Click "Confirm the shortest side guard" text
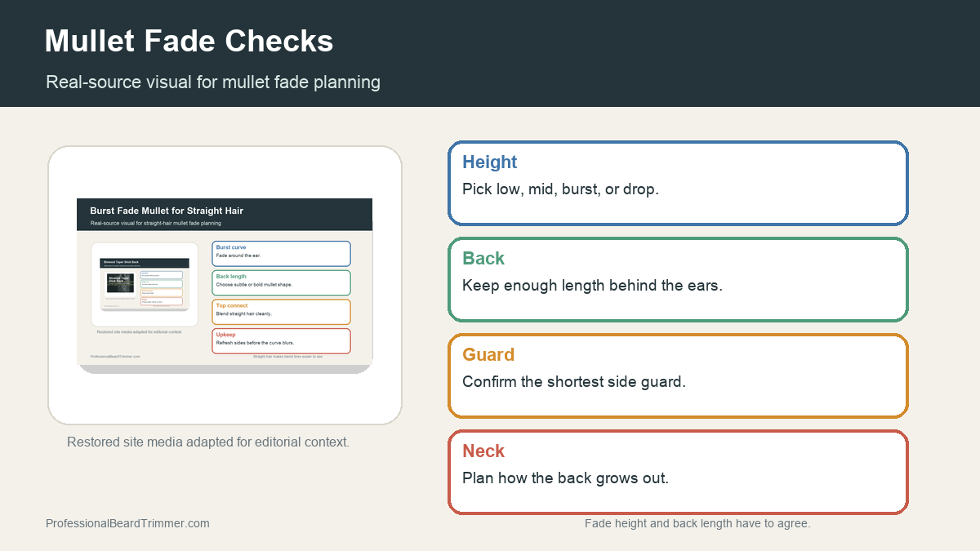The width and height of the screenshot is (980, 551). click(574, 381)
